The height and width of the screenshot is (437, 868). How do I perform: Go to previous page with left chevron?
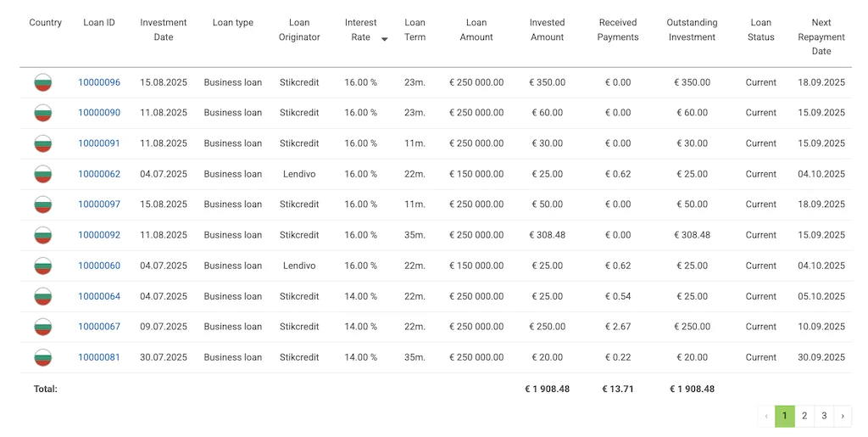(x=766, y=416)
